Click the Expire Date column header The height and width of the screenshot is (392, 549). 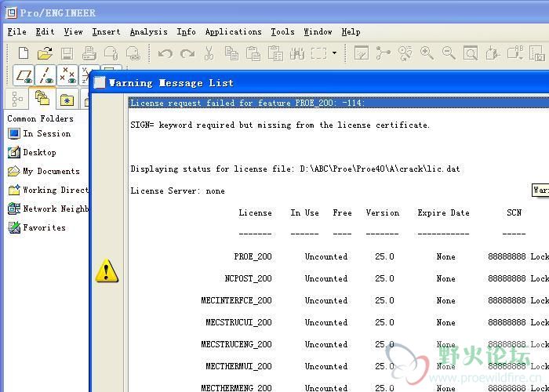443,212
